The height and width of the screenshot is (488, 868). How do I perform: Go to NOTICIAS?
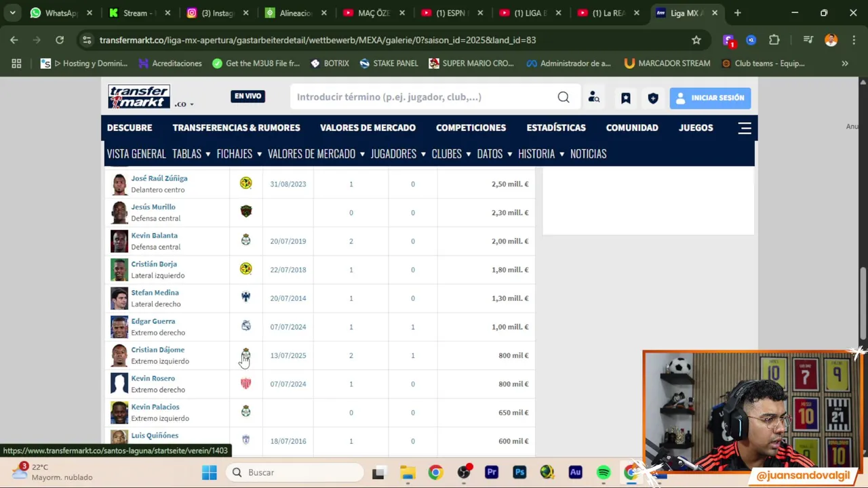pyautogui.click(x=588, y=154)
